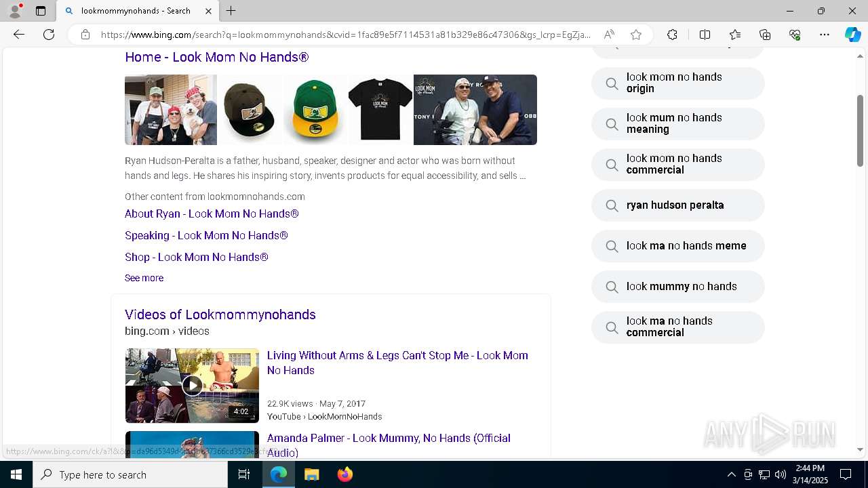The image size is (868, 488).
Task: Open the Windows Start menu
Action: pyautogui.click(x=16, y=474)
